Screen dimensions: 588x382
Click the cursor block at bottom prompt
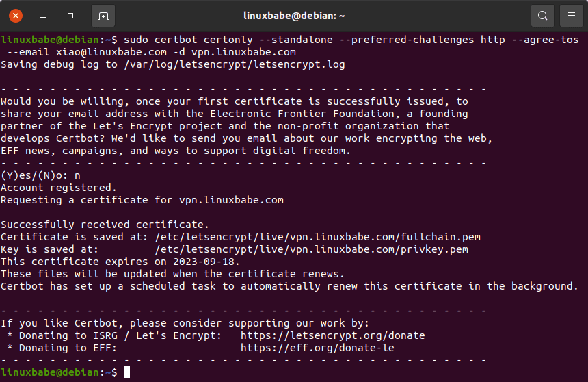click(x=126, y=372)
